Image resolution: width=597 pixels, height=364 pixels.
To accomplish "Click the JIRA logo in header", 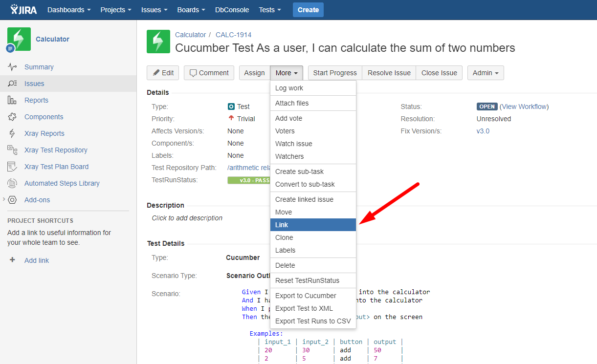I will point(24,9).
